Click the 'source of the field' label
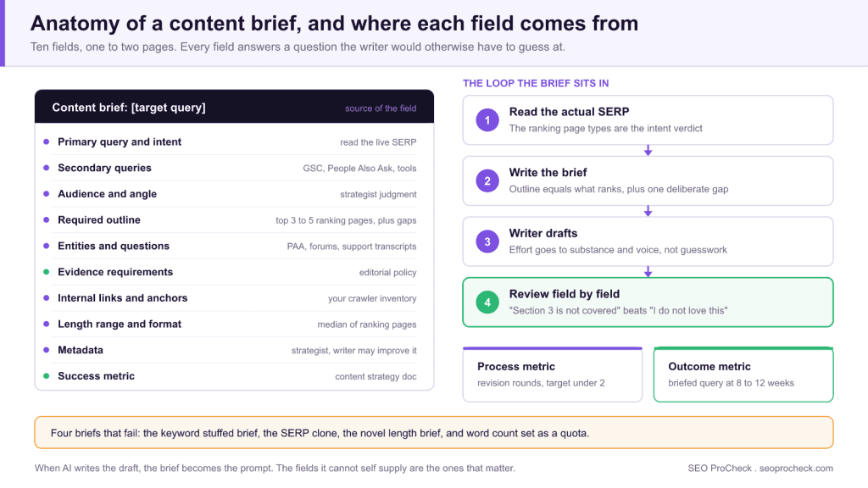The image size is (868, 488). tap(381, 108)
